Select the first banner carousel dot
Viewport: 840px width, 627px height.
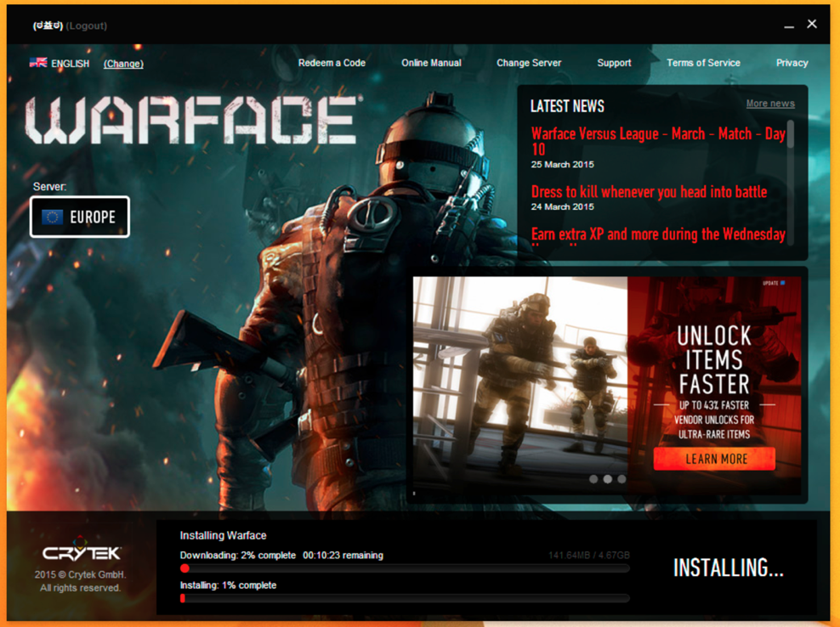[593, 479]
